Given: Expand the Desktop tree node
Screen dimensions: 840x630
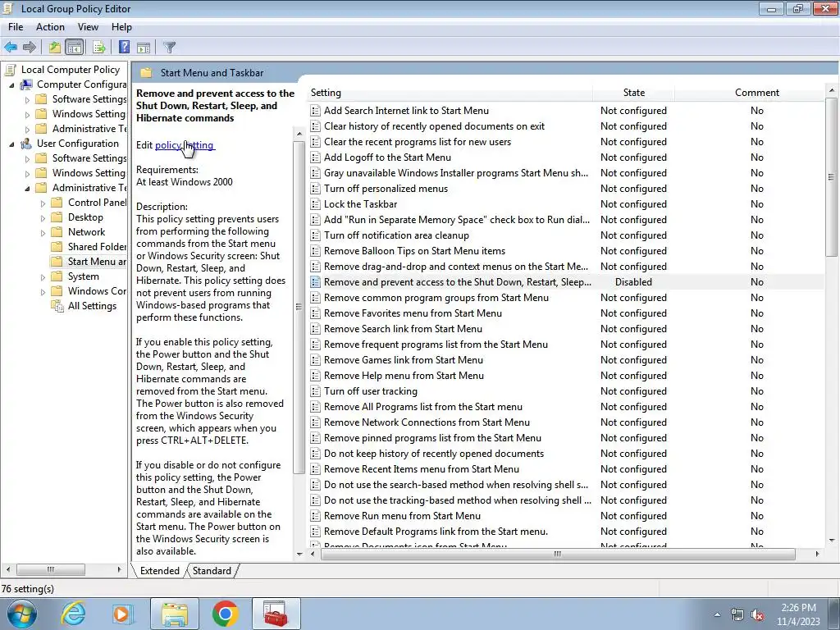Looking at the screenshot, I should 43,218.
